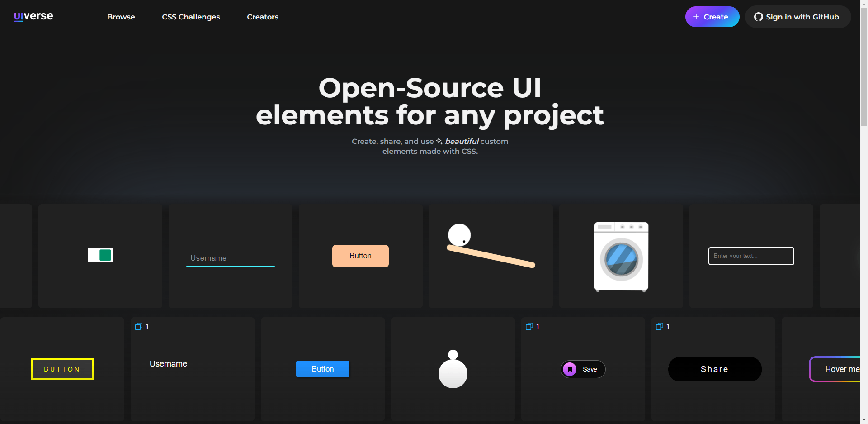Click the Save bookmark button
This screenshot has width=868, height=424.
coord(583,369)
